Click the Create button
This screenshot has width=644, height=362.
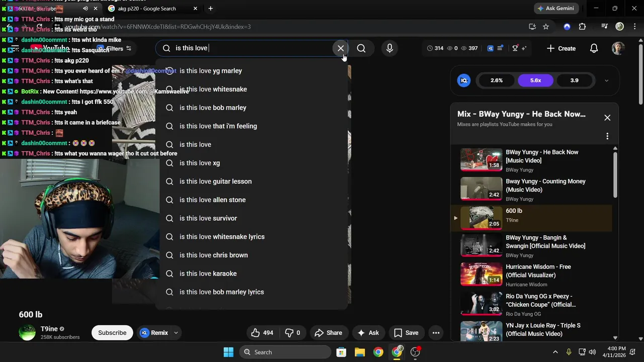pos(561,48)
